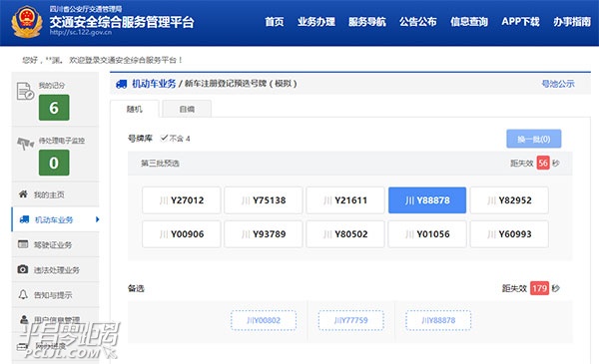Viewport: 599px width, 364px height.
Task: Select plate 川 Y60993
Action: [x=509, y=234]
